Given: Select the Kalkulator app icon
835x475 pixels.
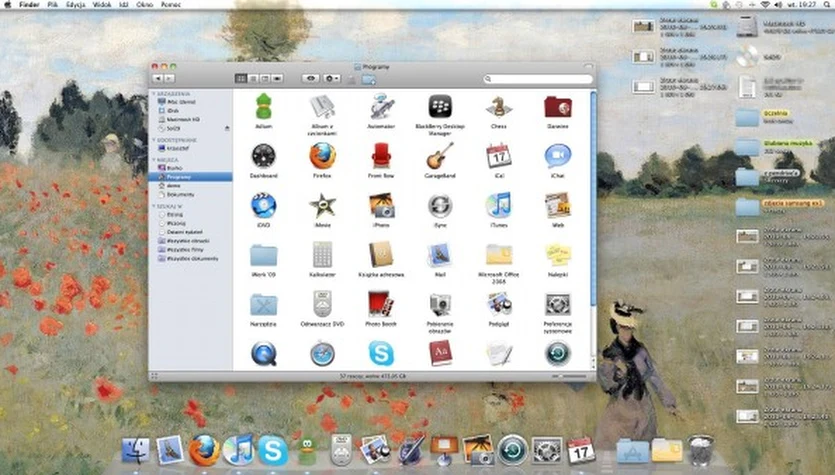Looking at the screenshot, I should pyautogui.click(x=322, y=255).
